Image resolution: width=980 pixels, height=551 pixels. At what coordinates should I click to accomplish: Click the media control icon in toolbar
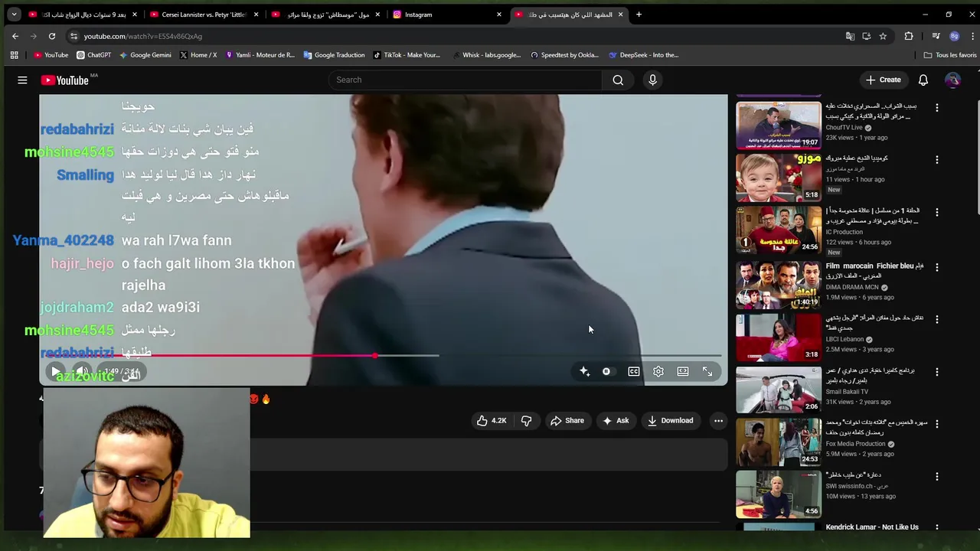pyautogui.click(x=936, y=36)
